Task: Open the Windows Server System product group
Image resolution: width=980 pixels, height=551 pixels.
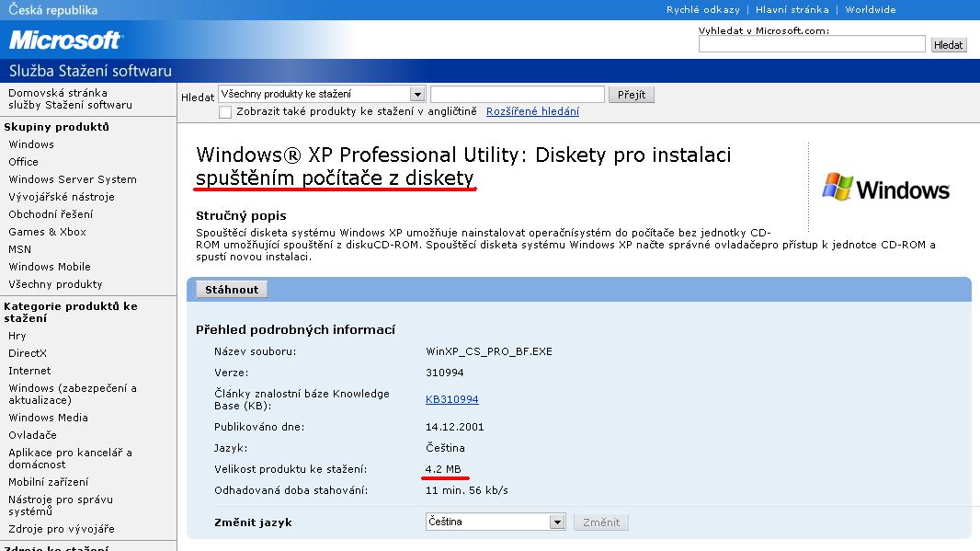Action: 73,178
